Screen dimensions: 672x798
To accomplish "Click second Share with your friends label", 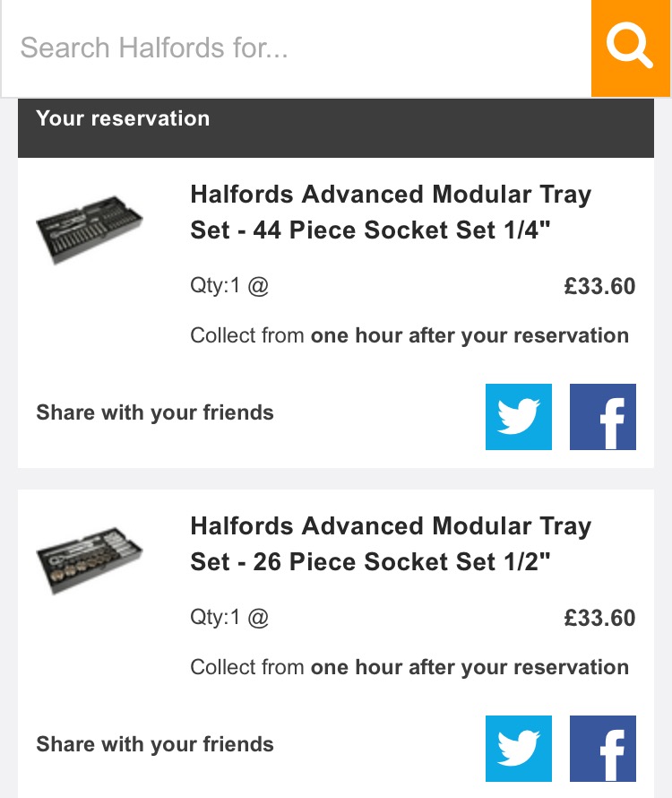I will tap(155, 744).
